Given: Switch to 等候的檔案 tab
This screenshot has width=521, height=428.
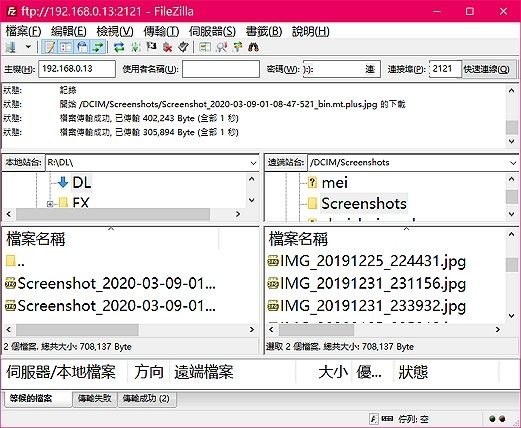Looking at the screenshot, I should click(x=38, y=399).
